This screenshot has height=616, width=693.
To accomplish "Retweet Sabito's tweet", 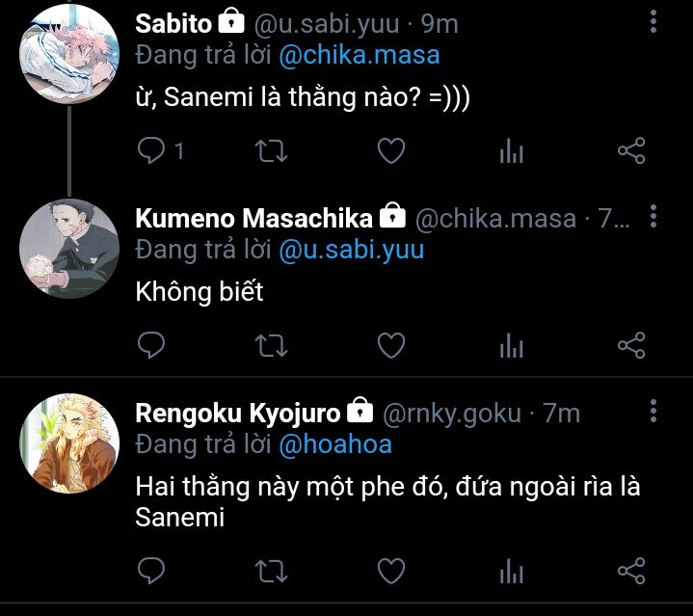I will tap(271, 150).
